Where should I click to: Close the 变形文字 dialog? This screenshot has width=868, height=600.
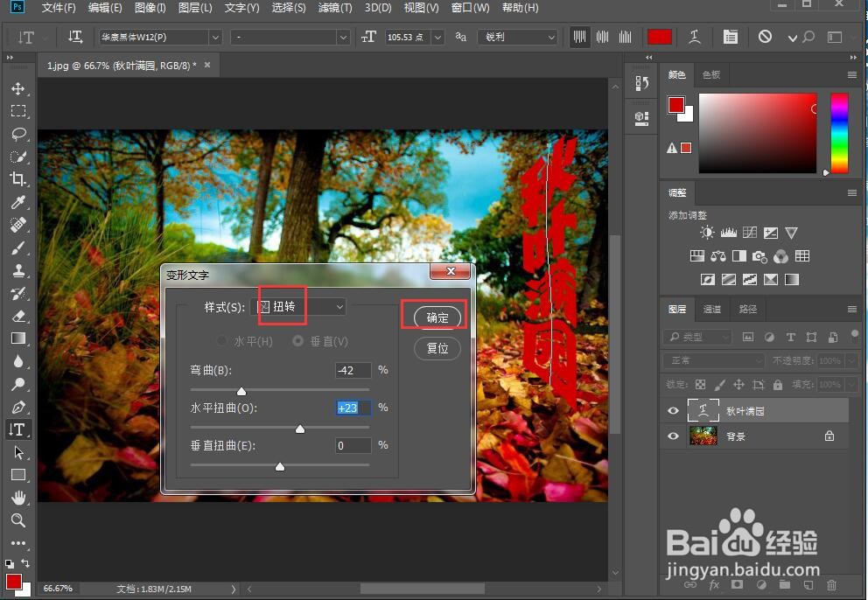(451, 270)
